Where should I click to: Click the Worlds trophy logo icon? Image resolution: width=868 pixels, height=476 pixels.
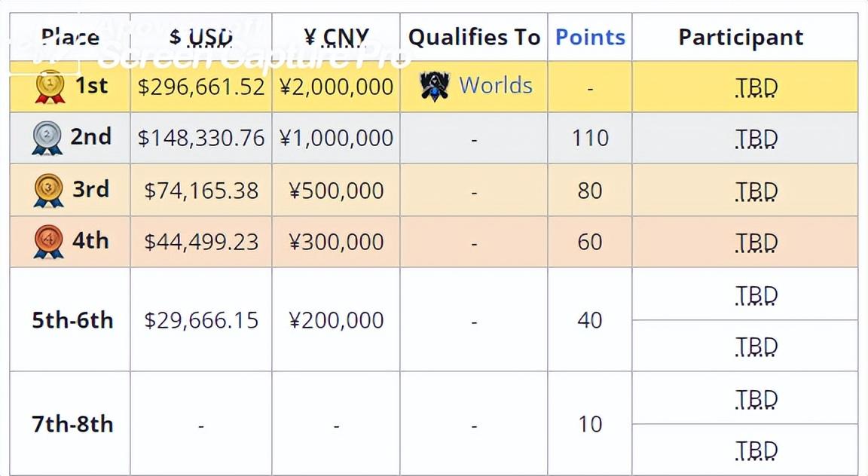[x=434, y=87]
